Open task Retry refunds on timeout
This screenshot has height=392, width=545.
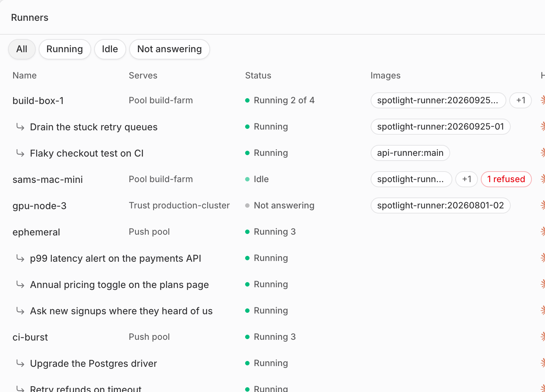pyautogui.click(x=86, y=388)
